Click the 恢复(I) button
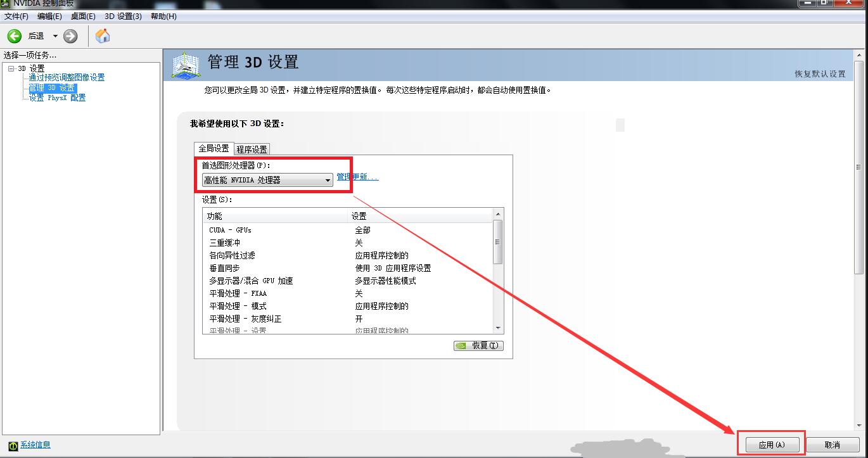The image size is (868, 458). click(478, 346)
